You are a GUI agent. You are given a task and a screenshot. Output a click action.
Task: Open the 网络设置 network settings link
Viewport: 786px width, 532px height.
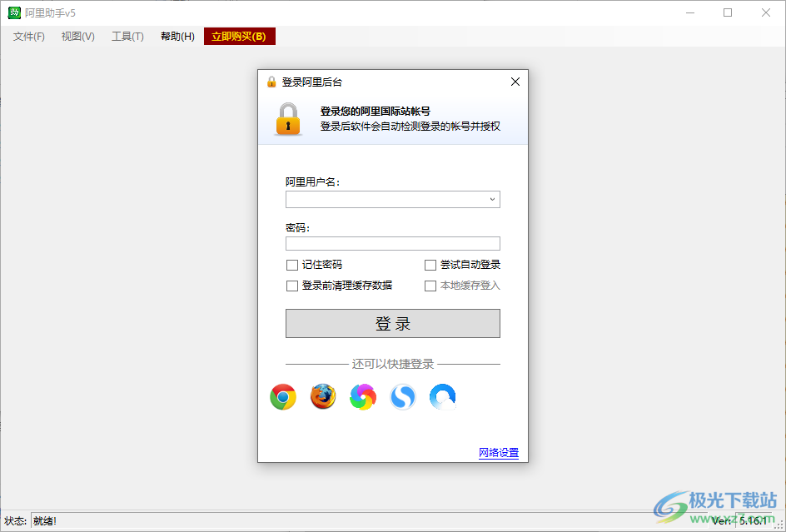tap(498, 453)
